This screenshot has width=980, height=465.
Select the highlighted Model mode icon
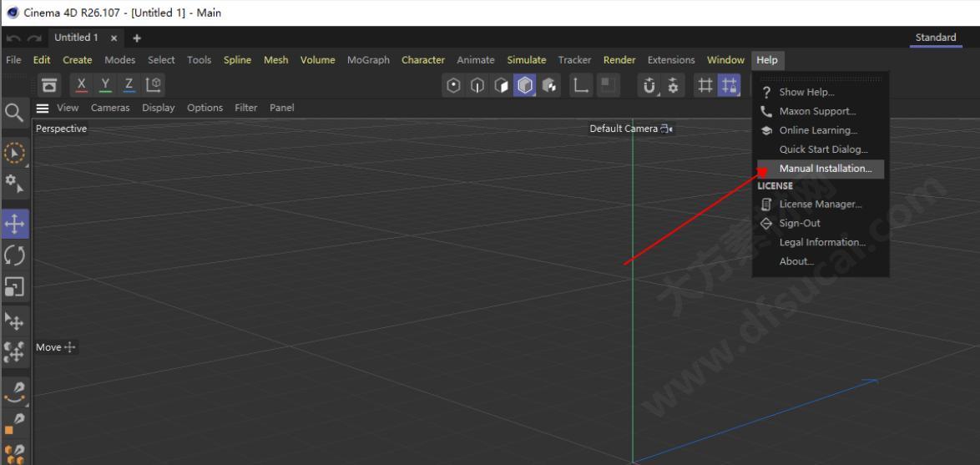click(x=525, y=85)
